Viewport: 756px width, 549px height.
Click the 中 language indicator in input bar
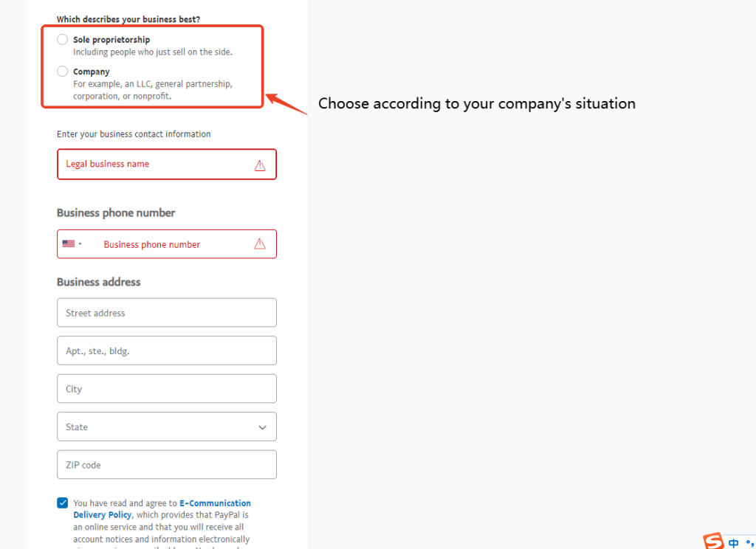pos(733,543)
